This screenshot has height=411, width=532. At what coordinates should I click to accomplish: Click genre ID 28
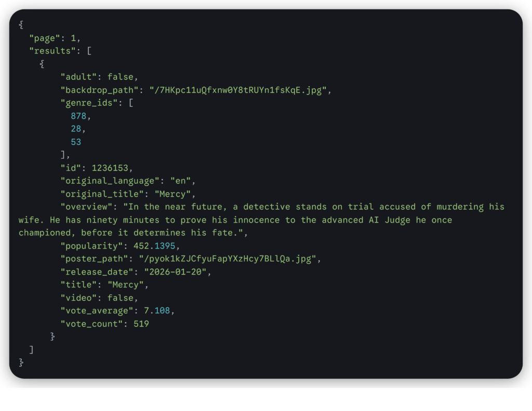(76, 129)
